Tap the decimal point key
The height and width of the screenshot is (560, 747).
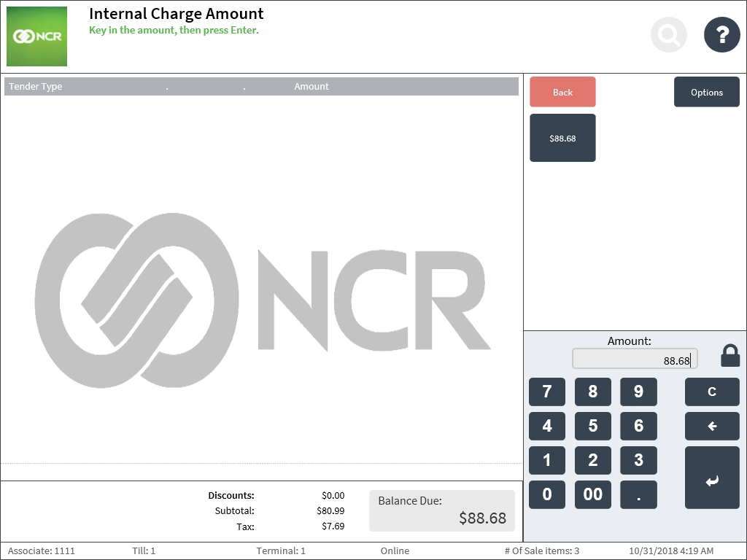[638, 495]
